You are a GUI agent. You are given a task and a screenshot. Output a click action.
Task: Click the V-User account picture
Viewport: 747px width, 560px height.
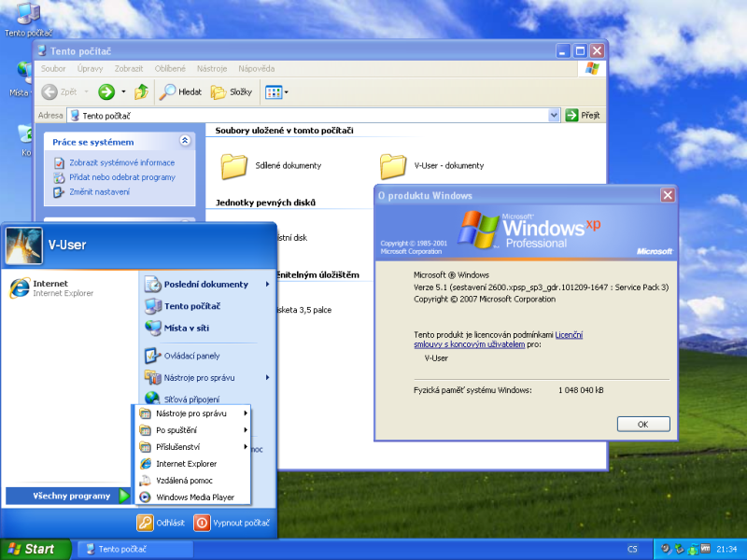[24, 245]
